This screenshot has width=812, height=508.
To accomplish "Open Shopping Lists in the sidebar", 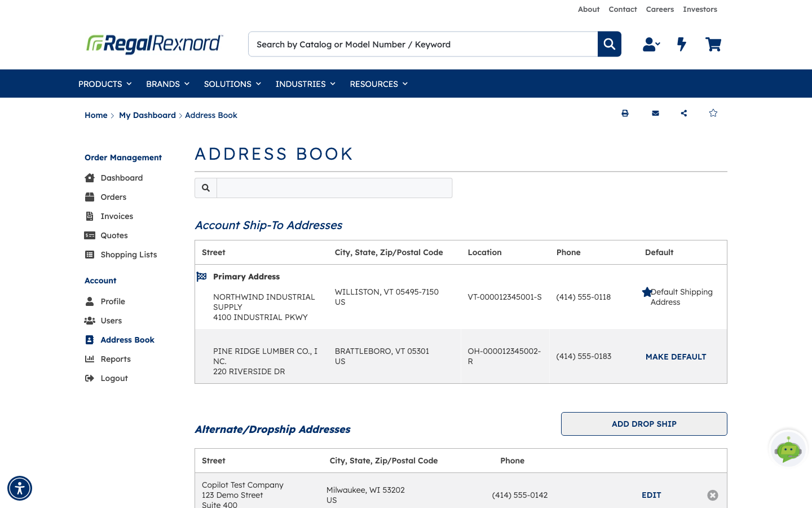I will point(121,255).
